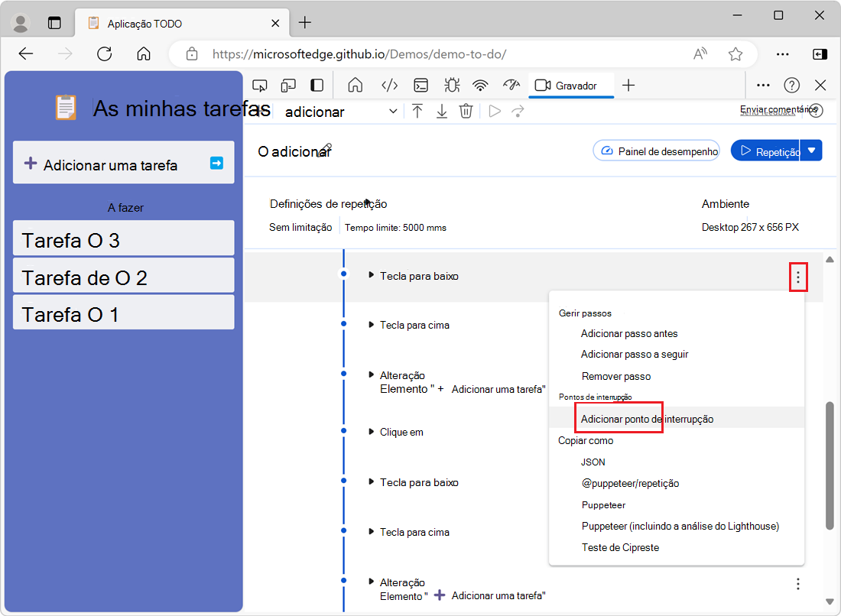Click the export recording download arrow
The width and height of the screenshot is (841, 616).
tap(442, 112)
